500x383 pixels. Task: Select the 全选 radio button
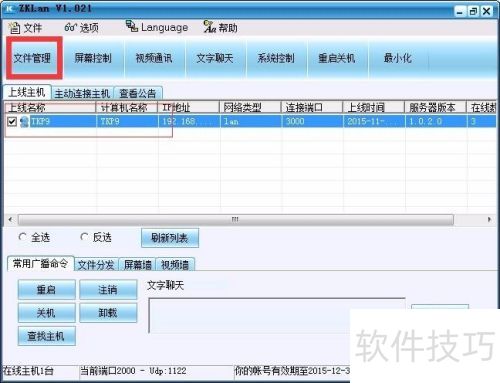[x=22, y=237]
